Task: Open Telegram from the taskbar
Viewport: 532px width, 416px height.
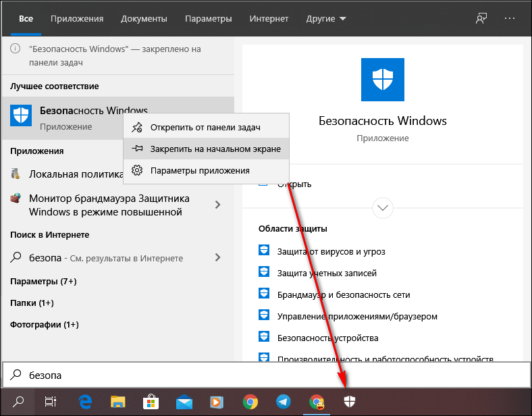Action: (284, 402)
